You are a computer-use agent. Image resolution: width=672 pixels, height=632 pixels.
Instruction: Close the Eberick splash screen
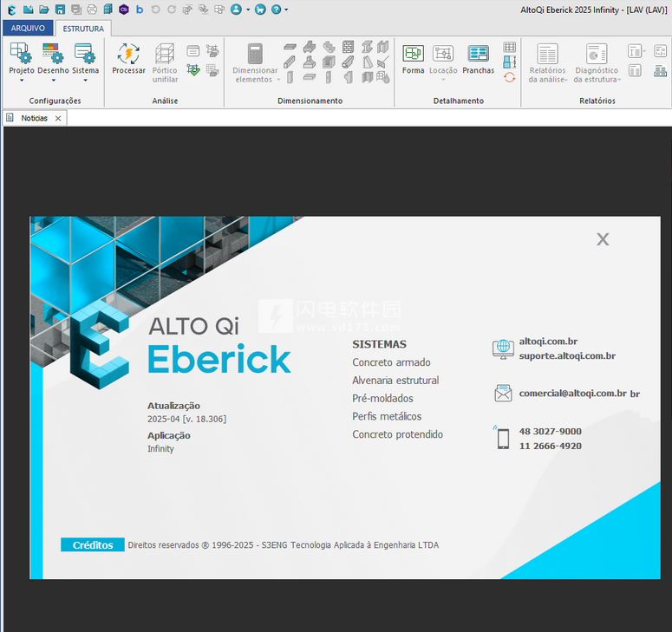(603, 239)
